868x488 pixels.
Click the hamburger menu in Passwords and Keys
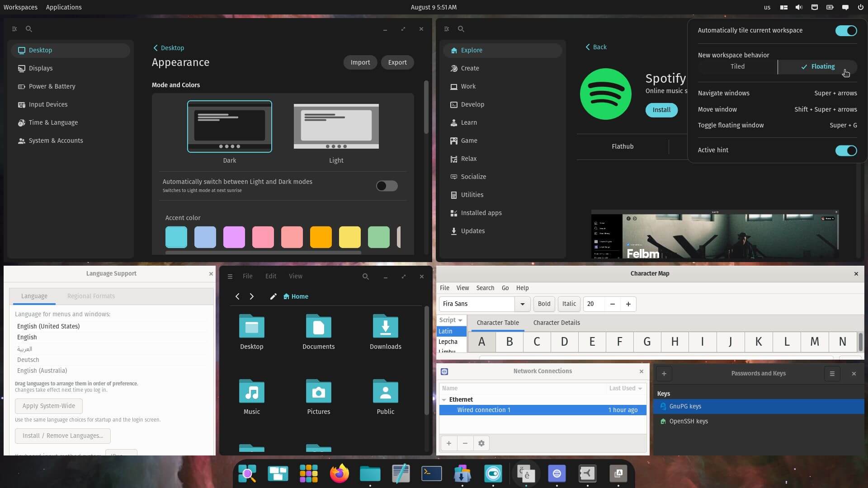[x=832, y=374]
